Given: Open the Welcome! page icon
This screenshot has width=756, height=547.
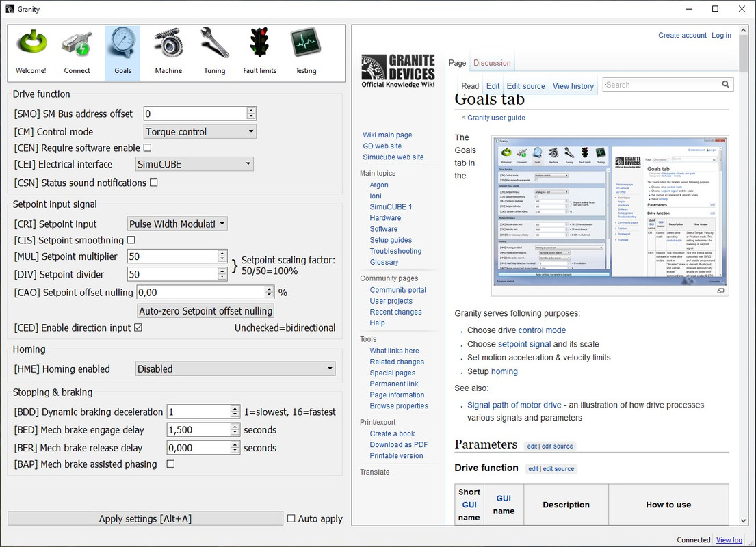Looking at the screenshot, I should 31,52.
